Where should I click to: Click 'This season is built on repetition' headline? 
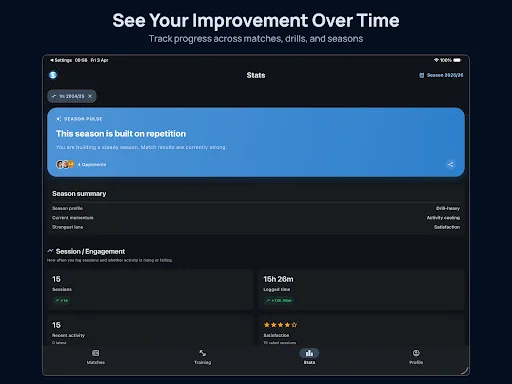121,134
